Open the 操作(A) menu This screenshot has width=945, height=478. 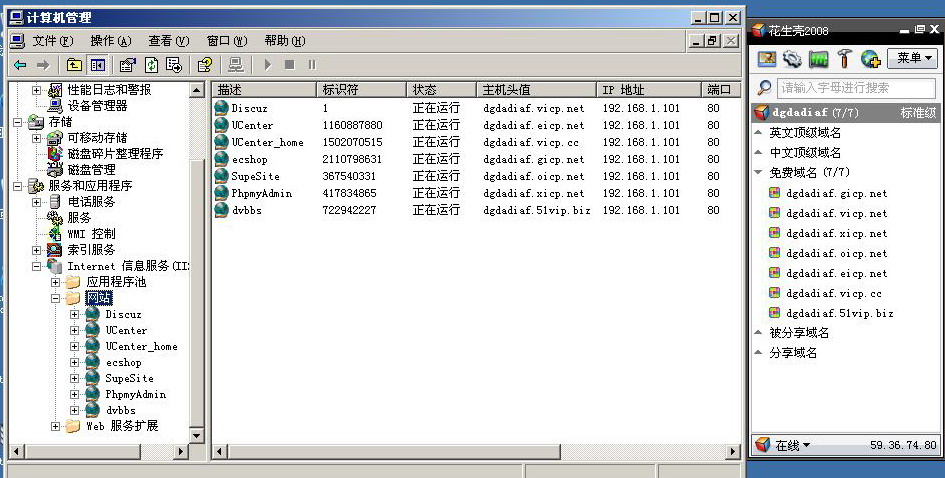[110, 40]
